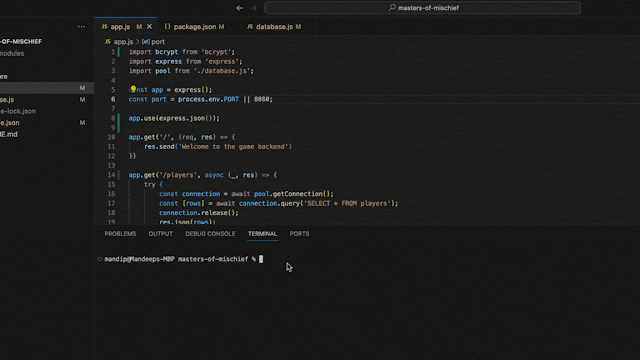This screenshot has height=360, width=640.
Task: Open the explorer more actions ellipsis
Action: (x=82, y=27)
